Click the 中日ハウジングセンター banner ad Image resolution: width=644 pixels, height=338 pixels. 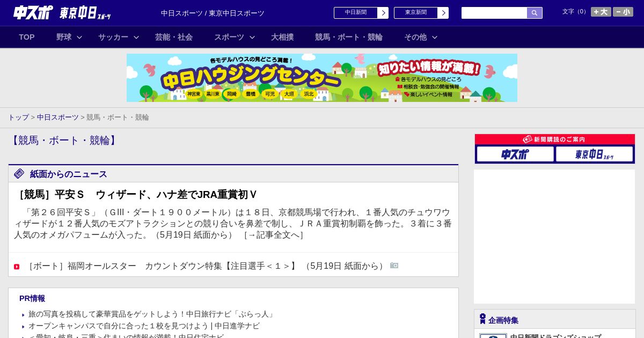click(322, 78)
